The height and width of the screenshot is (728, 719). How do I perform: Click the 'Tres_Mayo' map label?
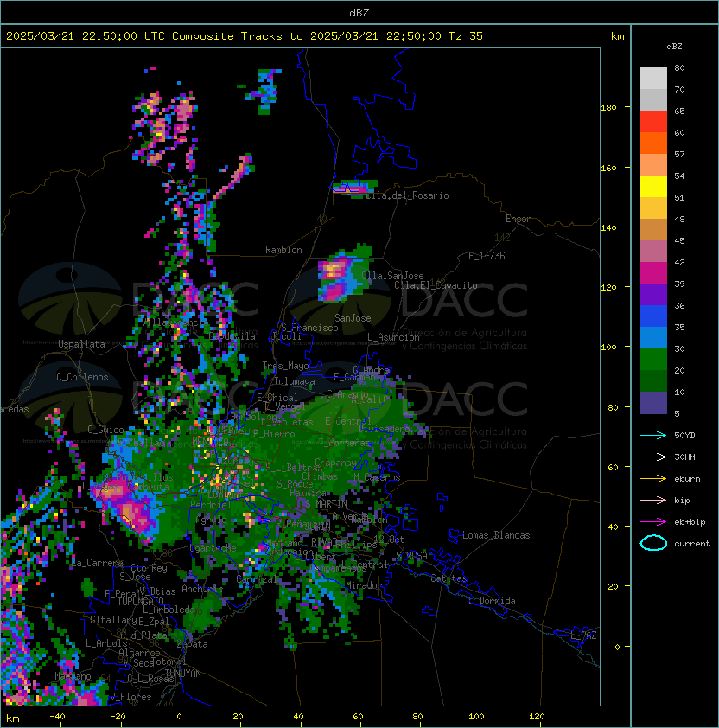tap(285, 366)
